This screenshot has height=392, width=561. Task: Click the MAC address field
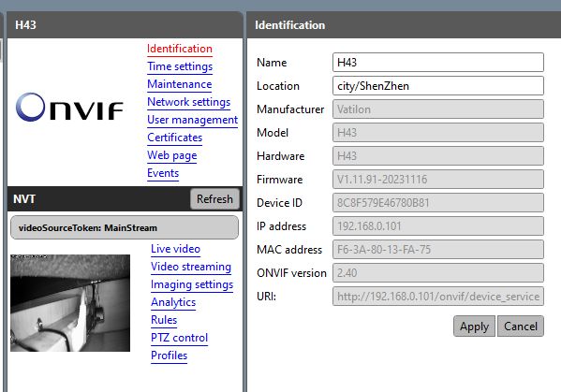pyautogui.click(x=438, y=250)
